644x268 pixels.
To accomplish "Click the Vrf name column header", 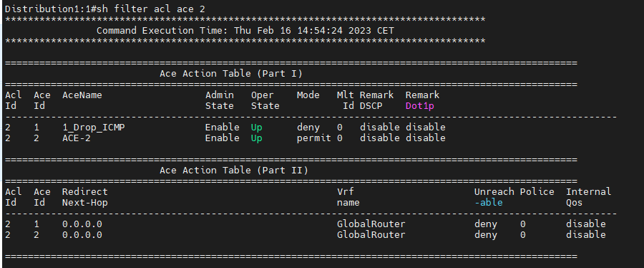I will tap(348, 197).
